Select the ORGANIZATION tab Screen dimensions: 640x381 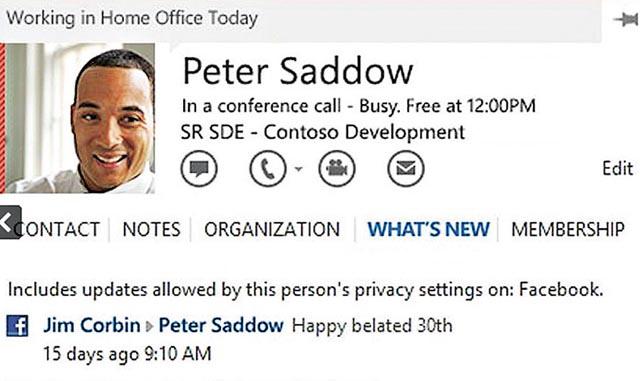click(272, 229)
